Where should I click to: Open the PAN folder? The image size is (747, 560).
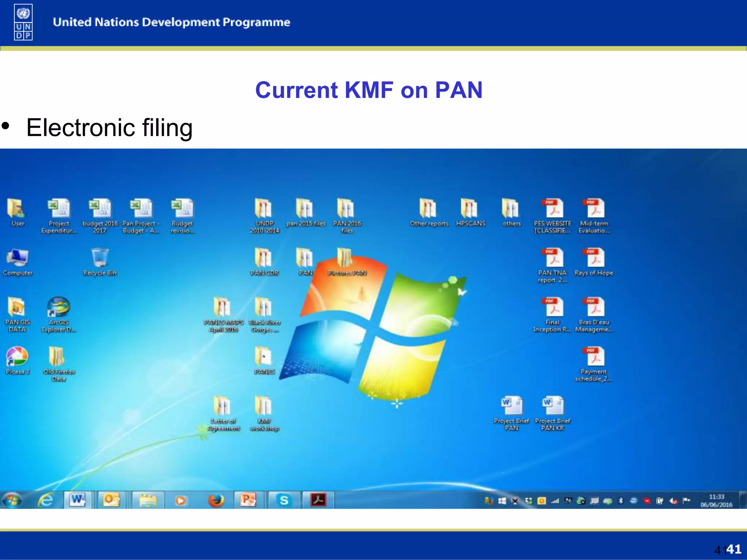[x=305, y=258]
